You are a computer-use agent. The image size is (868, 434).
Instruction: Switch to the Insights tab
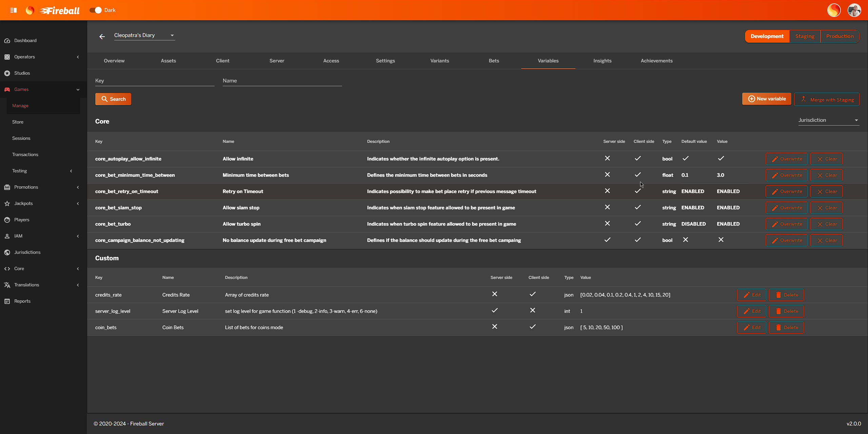pyautogui.click(x=602, y=61)
